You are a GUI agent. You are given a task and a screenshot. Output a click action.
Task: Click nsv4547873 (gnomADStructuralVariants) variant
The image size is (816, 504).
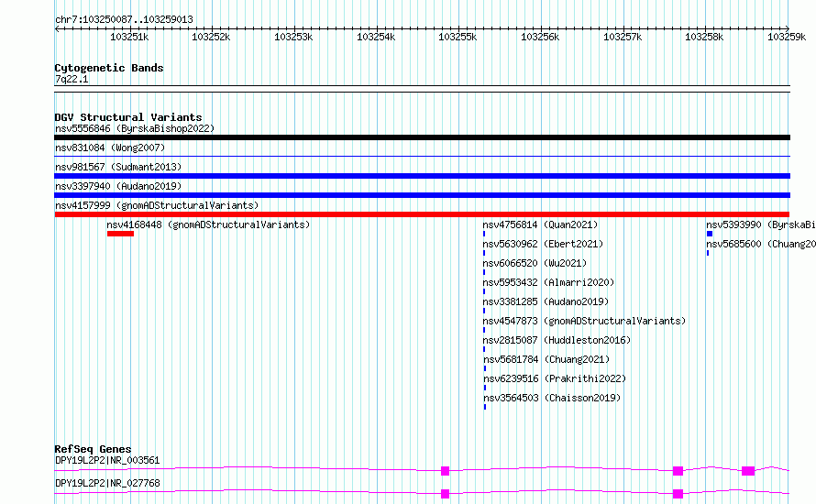(584, 321)
